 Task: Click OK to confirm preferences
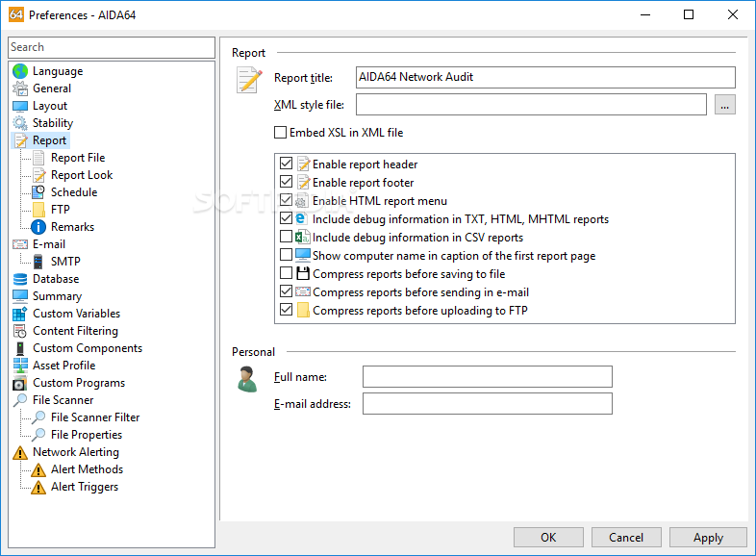tap(548, 537)
